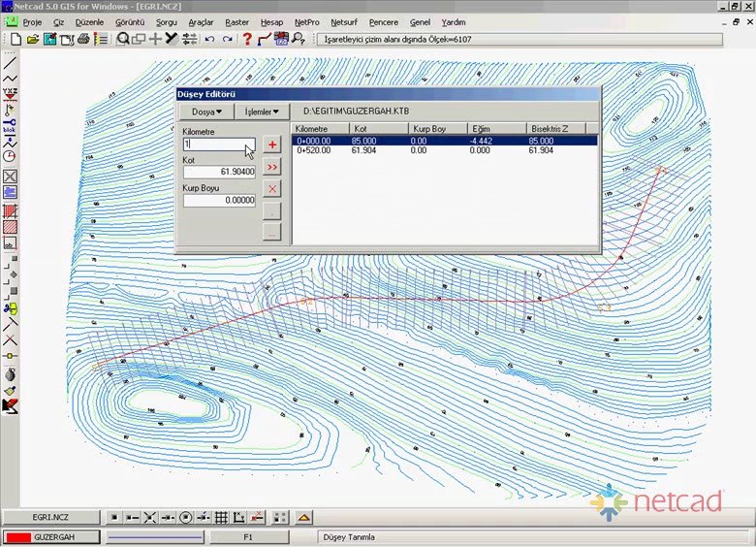
Task: Select the straight line drawing tool
Action: point(10,63)
